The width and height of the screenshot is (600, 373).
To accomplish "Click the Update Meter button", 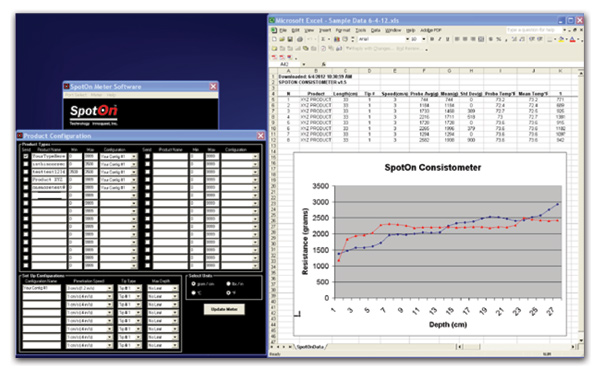I will (x=224, y=309).
